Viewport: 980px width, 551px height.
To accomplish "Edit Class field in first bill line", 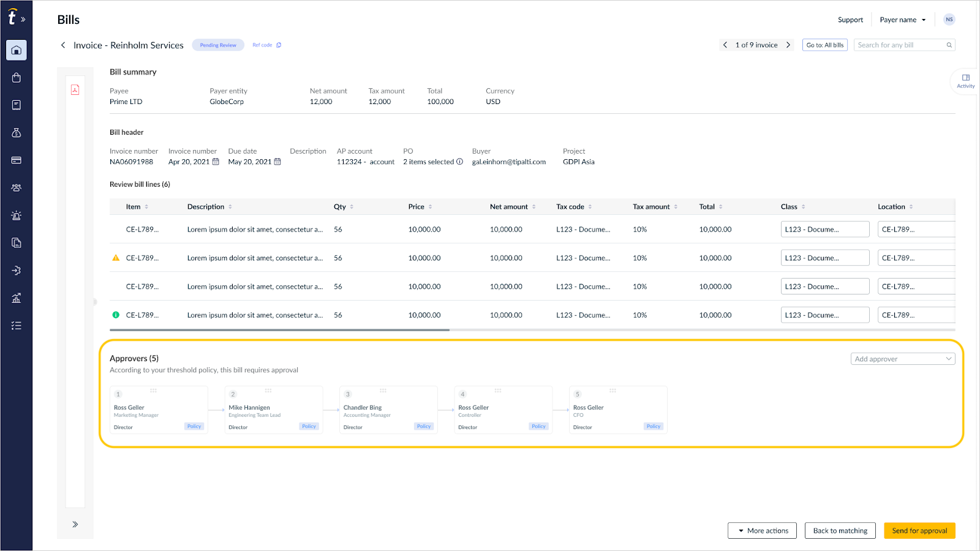I will [x=825, y=229].
